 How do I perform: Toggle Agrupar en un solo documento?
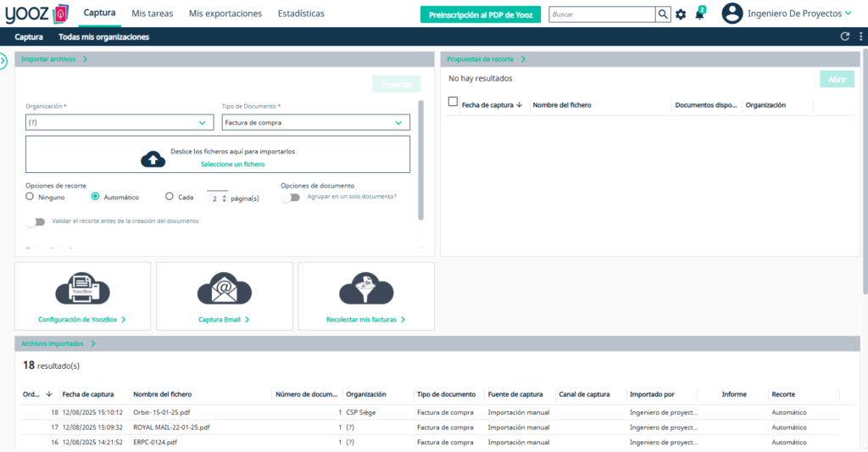coord(291,198)
